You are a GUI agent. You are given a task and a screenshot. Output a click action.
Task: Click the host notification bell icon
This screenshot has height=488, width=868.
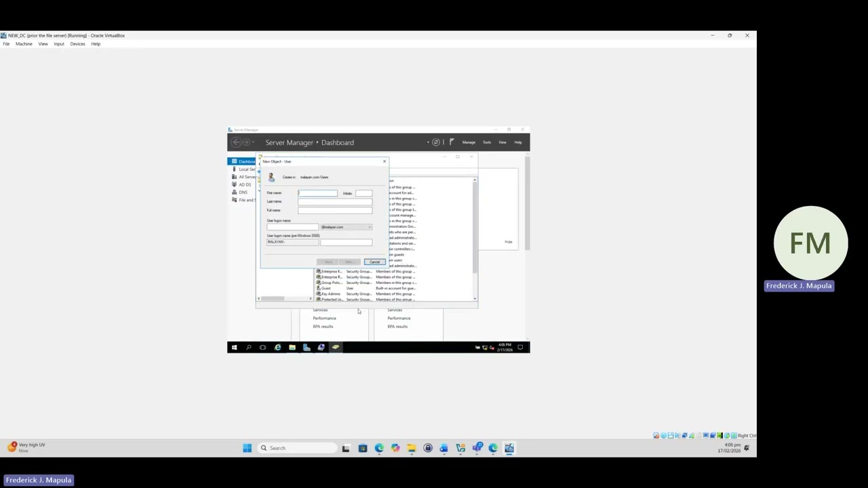[747, 448]
